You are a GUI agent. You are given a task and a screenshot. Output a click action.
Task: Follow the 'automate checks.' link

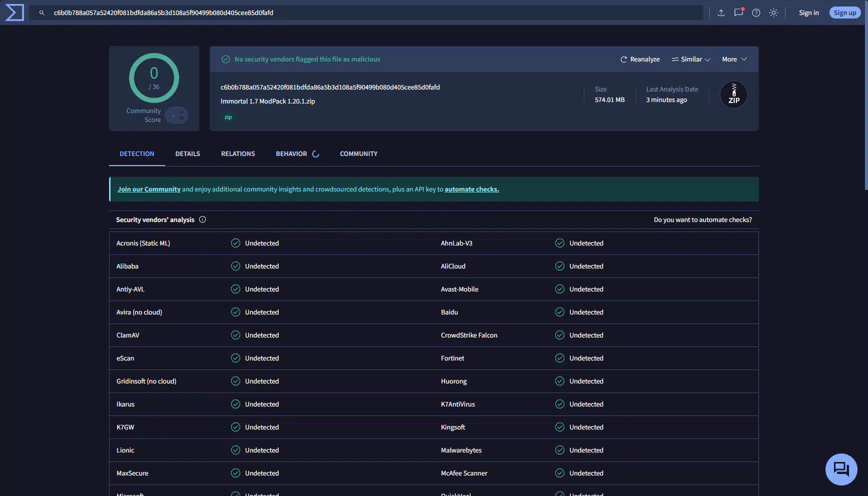tap(472, 189)
